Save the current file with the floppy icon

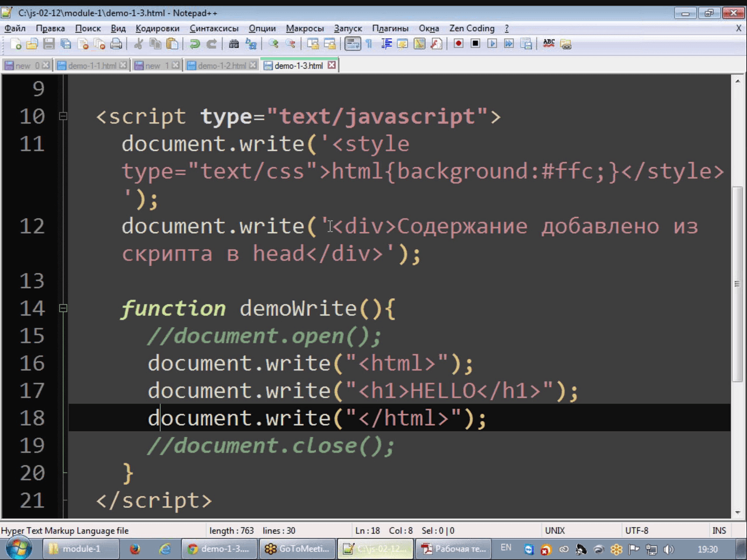point(49,44)
